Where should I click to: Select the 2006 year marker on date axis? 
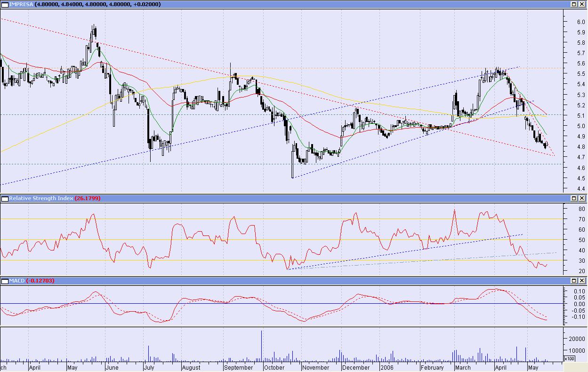click(387, 367)
